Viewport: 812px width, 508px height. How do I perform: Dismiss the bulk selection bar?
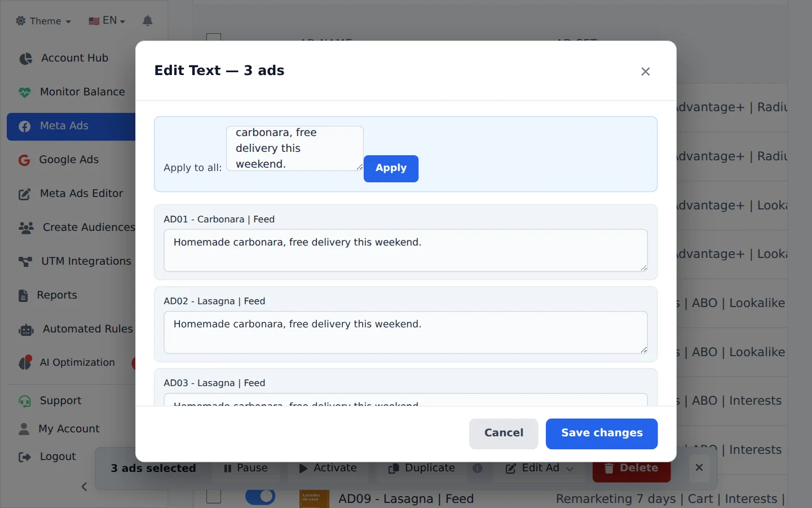click(699, 467)
